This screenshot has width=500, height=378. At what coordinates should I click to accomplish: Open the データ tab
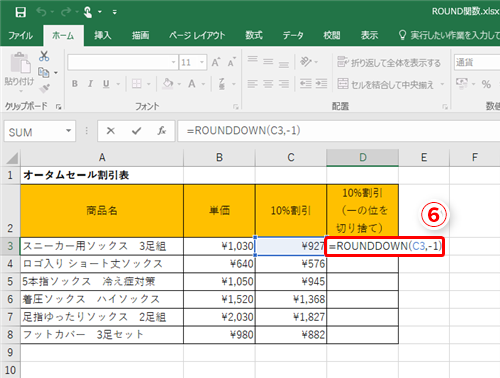pyautogui.click(x=293, y=35)
